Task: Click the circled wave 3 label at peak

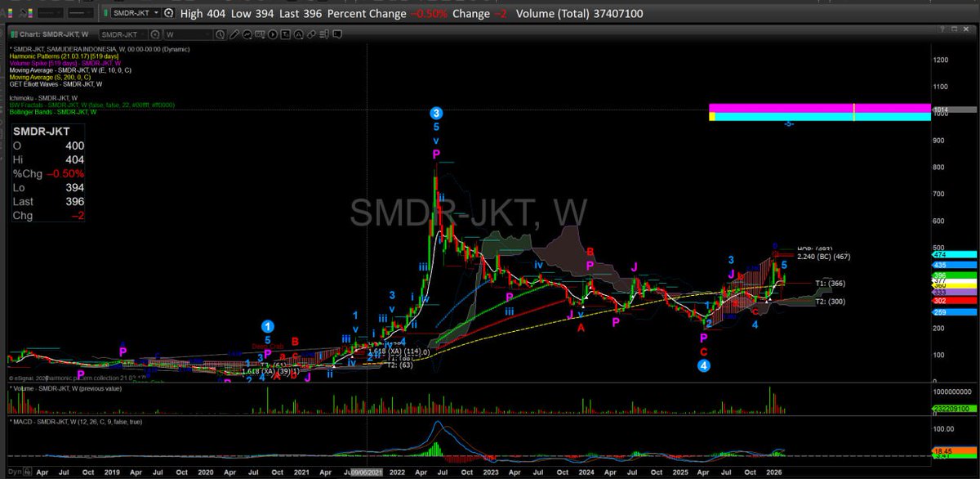Action: point(437,113)
